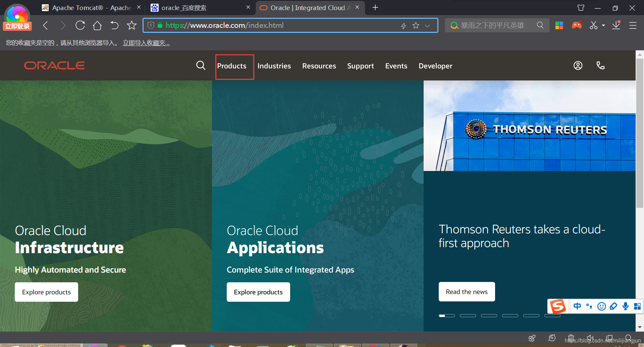Click the browser forward arrow
Screen dimensions: 644x347
tap(63, 25)
